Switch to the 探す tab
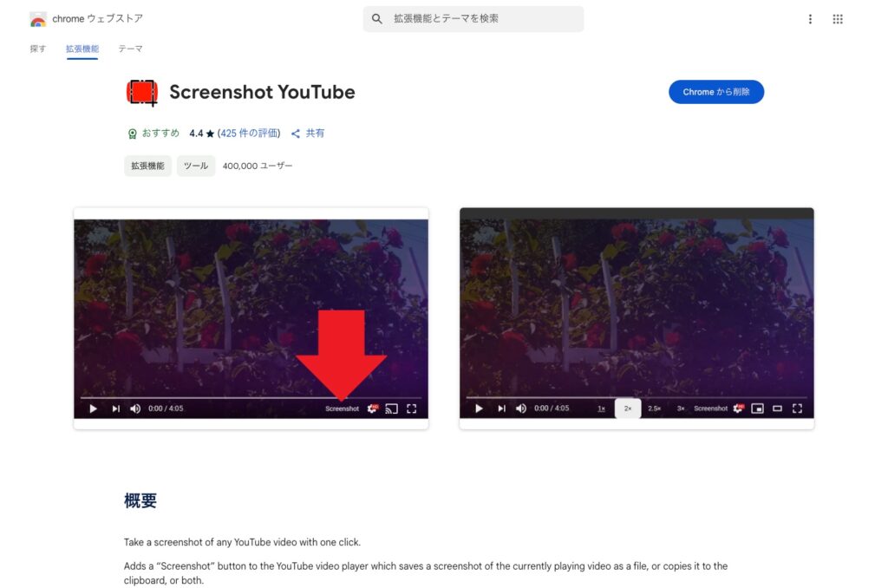888x588 pixels. pos(38,49)
